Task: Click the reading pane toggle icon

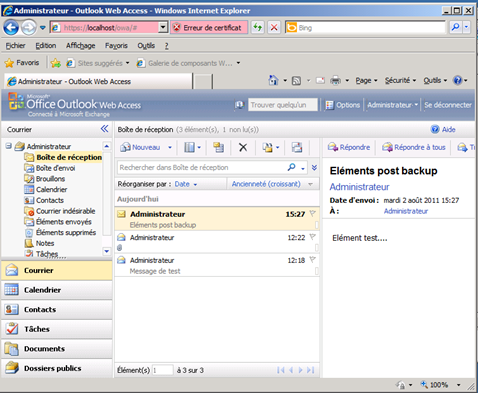Action: click(x=297, y=147)
